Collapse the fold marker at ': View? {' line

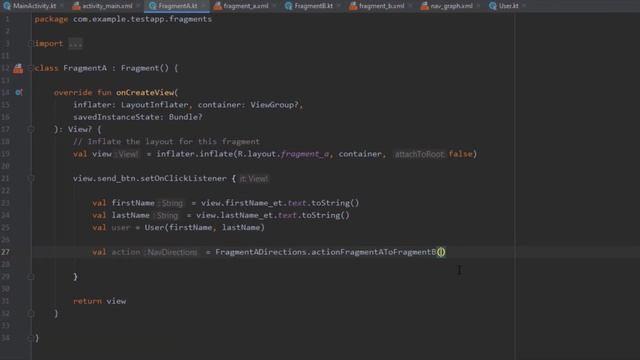(x=31, y=129)
